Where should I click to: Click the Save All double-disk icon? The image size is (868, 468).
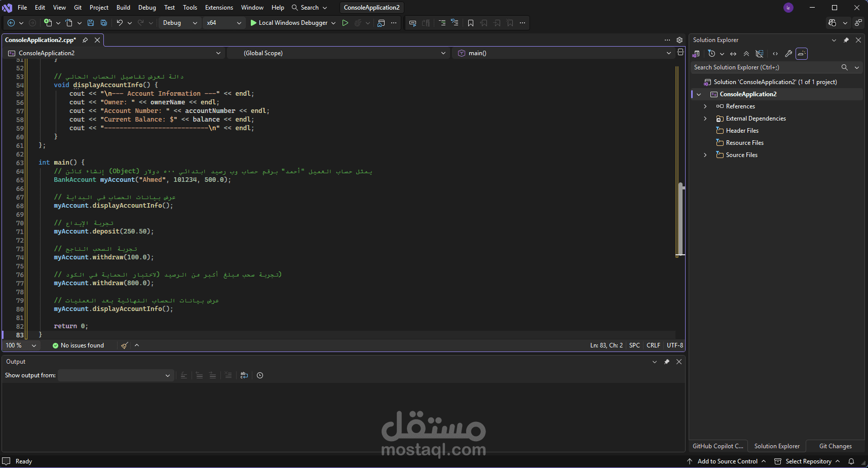click(104, 23)
